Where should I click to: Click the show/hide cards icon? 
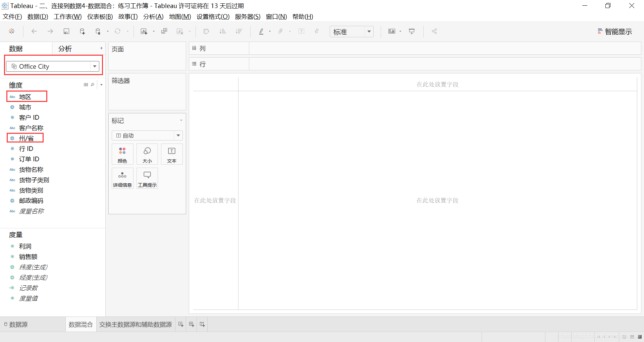coord(392,31)
